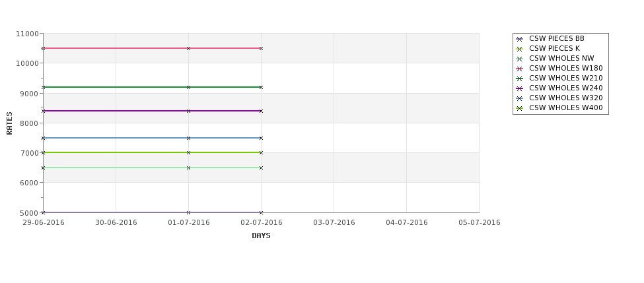Click the CSW PIECES K legend marker
The width and height of the screenshot is (644, 283).
(520, 49)
